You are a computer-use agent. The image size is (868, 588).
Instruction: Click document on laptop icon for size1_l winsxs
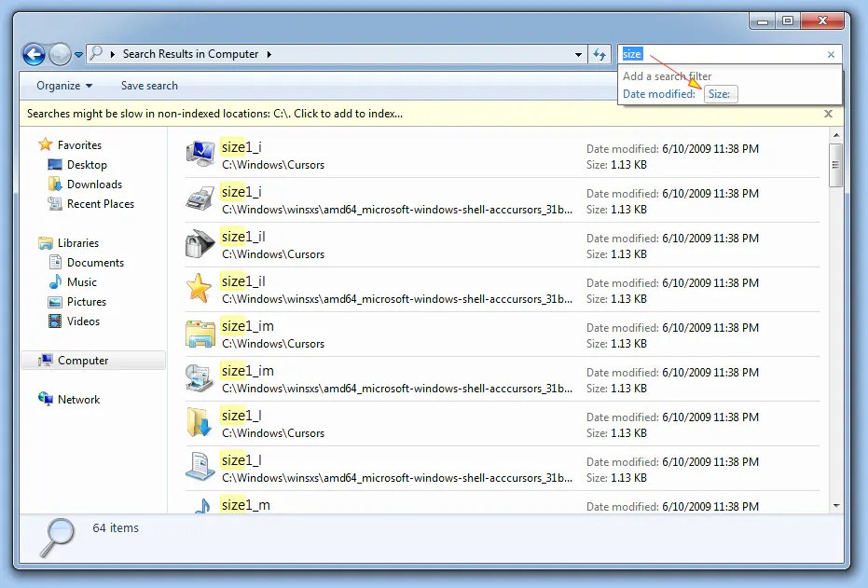pyautogui.click(x=200, y=466)
